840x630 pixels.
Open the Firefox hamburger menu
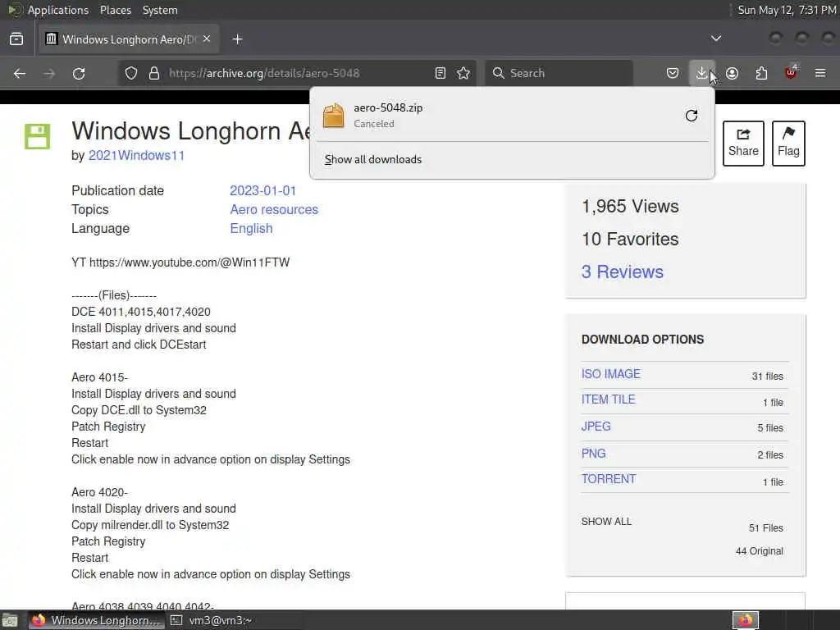(820, 73)
